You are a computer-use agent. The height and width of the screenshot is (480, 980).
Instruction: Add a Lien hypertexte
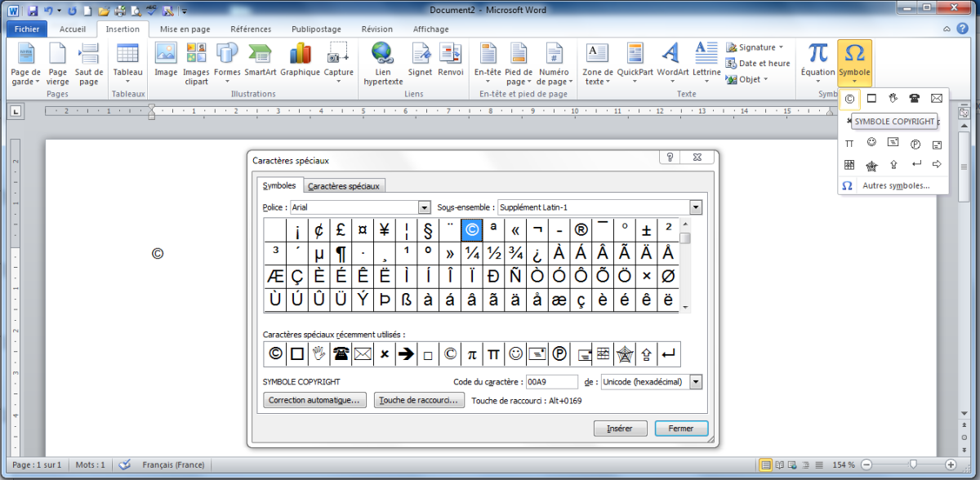(383, 64)
